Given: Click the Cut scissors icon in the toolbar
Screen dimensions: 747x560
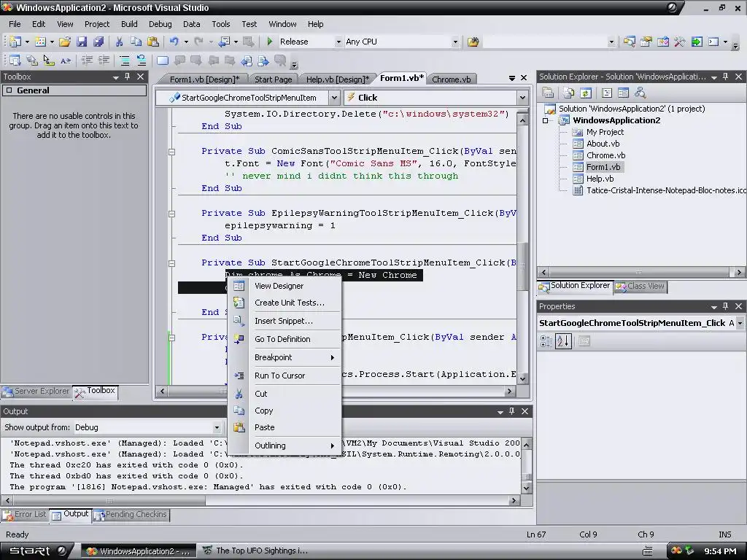Looking at the screenshot, I should tap(119, 42).
